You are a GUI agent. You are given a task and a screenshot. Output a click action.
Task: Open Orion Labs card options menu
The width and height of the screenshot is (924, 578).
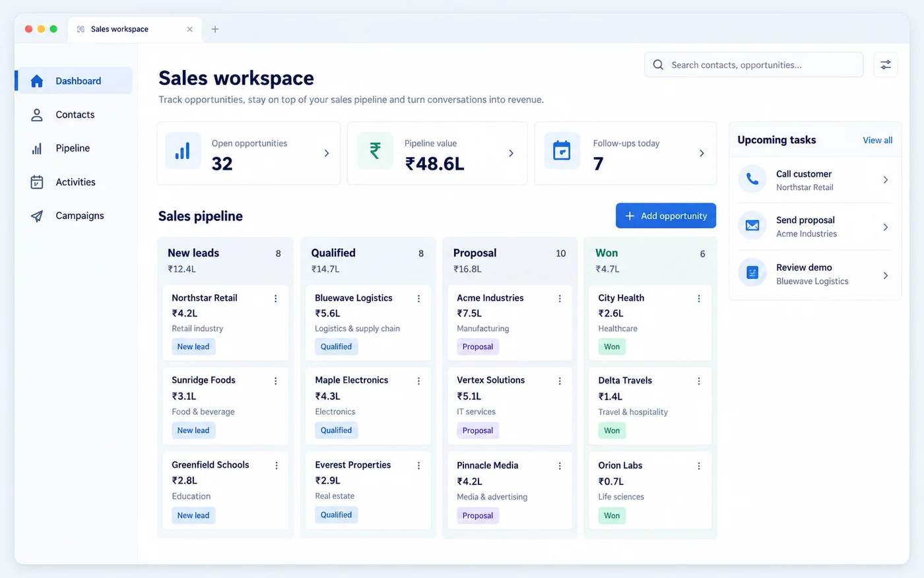pyautogui.click(x=699, y=466)
